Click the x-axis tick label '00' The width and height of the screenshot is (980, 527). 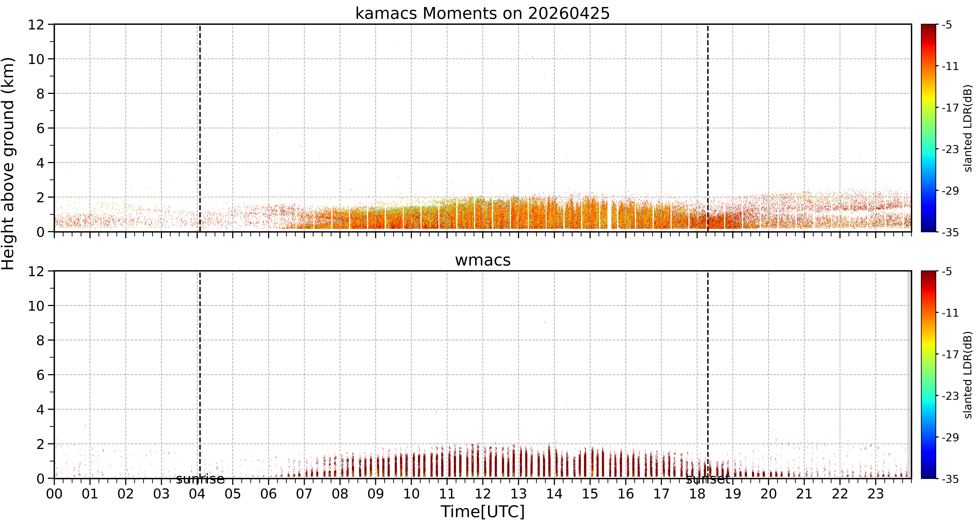point(54,494)
